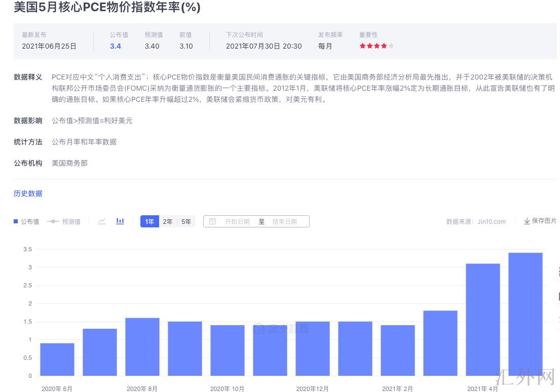
Task: Toggle the 公布值 legend series
Action: pos(26,221)
